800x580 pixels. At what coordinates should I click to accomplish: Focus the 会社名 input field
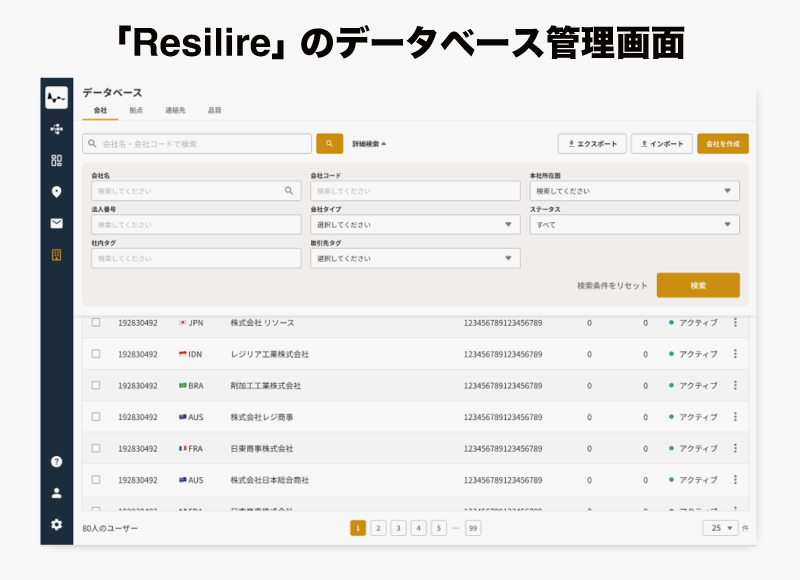[x=196, y=191]
